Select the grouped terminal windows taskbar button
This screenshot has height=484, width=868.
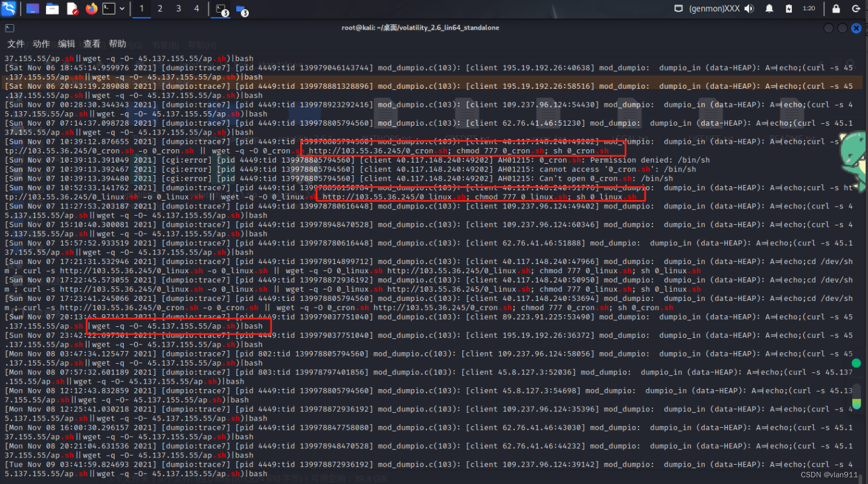222,9
